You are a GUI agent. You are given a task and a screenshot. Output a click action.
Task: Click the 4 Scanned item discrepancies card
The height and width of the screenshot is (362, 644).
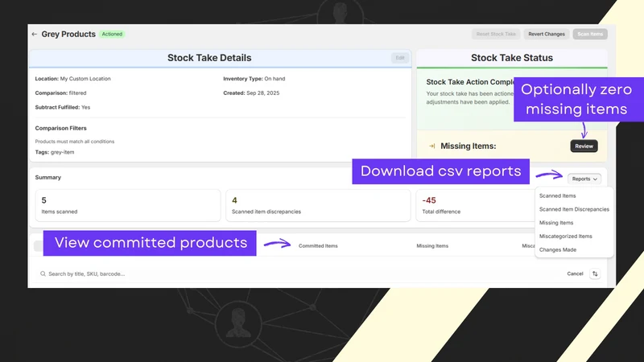[x=318, y=205]
